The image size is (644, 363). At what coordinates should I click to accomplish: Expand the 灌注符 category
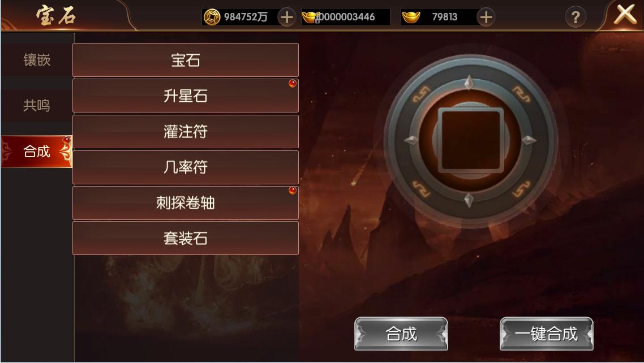point(186,131)
